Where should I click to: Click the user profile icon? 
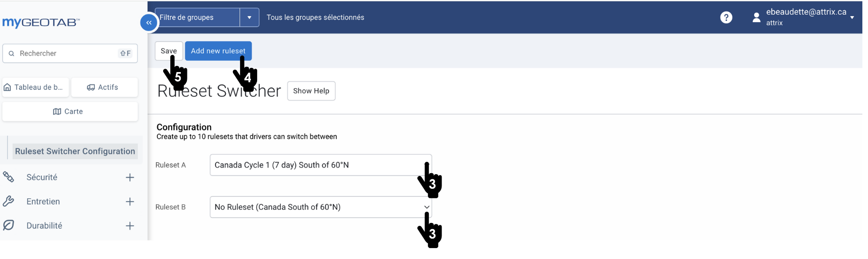757,18
